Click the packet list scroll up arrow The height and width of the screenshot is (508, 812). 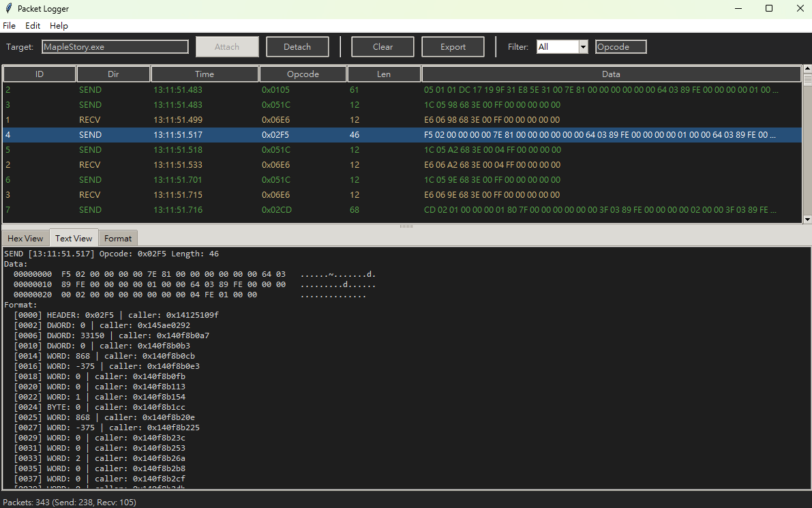[x=807, y=68]
